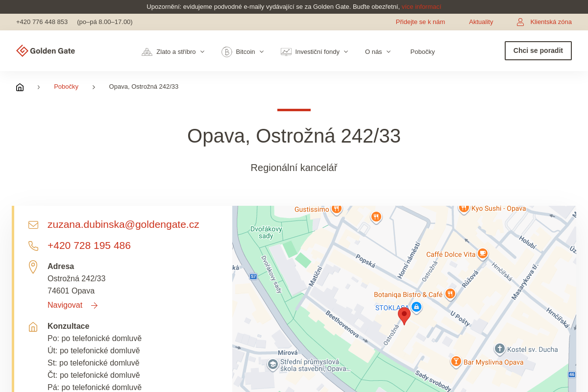Click the Navigovat link
Screen dimensions: 588x392
click(65, 305)
